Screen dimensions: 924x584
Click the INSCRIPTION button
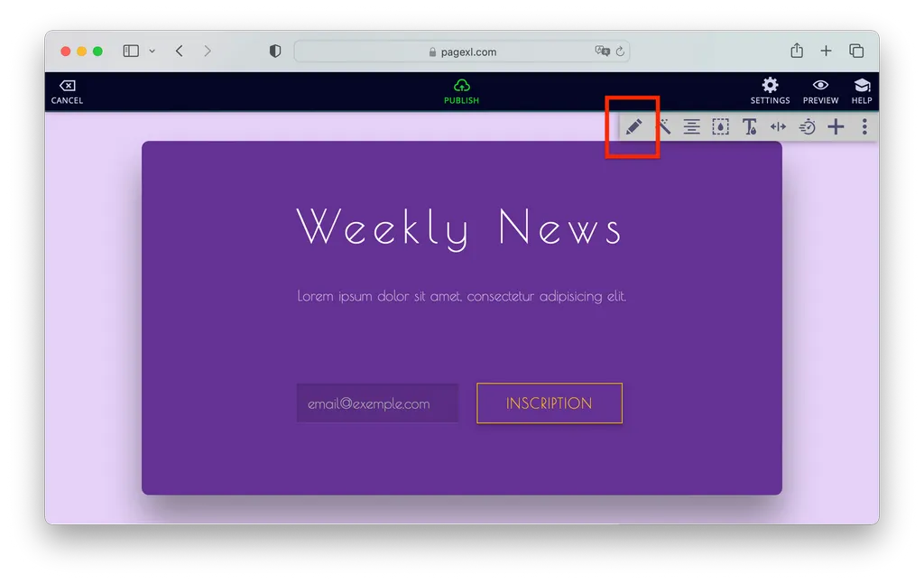[550, 403]
